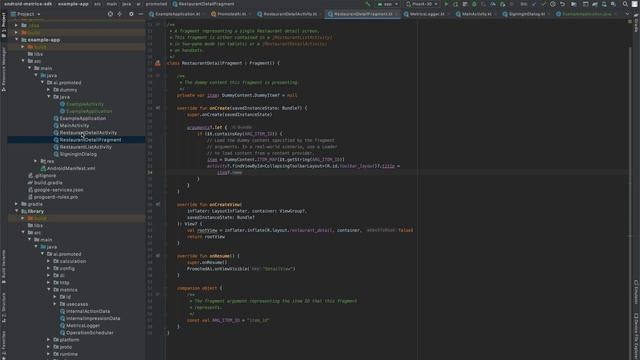
Task: Select green ExampleActivity file in tree
Action: click(x=84, y=104)
